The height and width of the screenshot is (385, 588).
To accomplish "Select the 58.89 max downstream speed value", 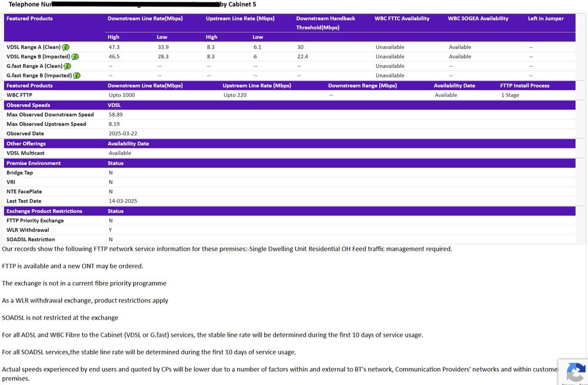I will point(116,115).
